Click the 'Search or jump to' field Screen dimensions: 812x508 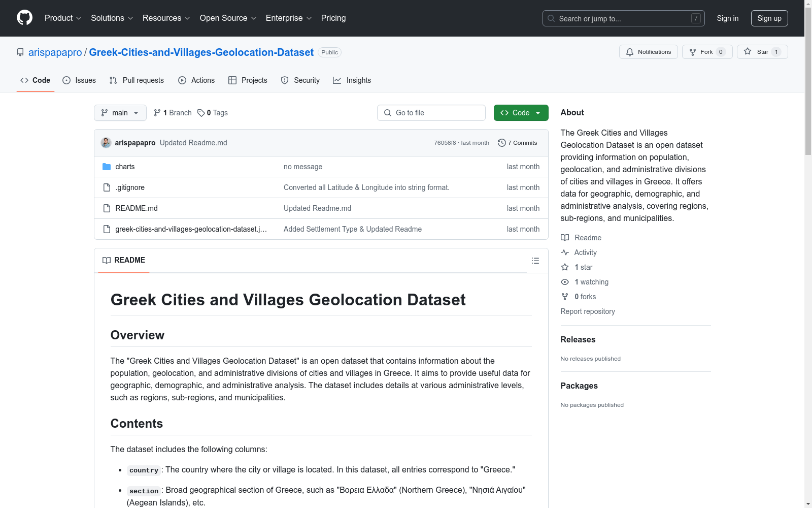click(624, 18)
